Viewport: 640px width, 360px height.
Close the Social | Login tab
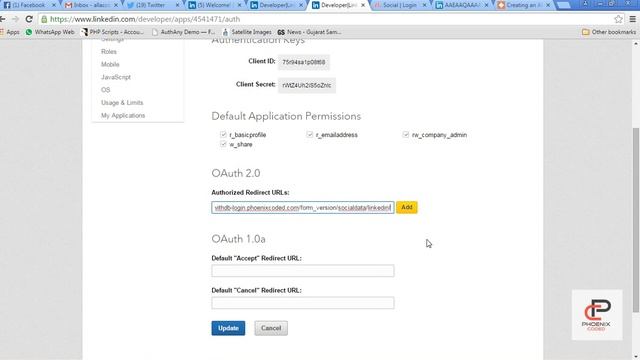tap(424, 5)
